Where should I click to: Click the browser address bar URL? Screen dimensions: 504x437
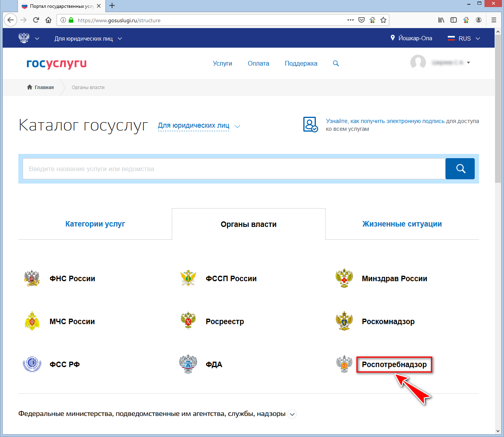pos(119,20)
